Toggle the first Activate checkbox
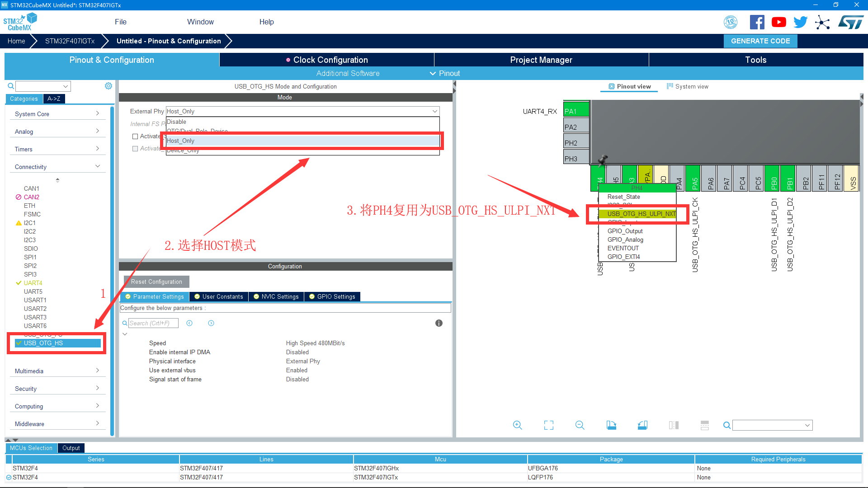 coord(135,136)
